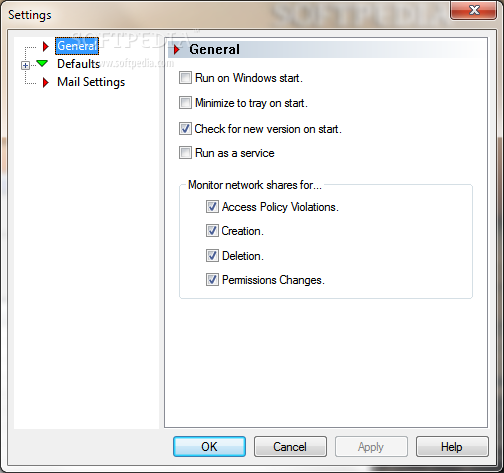
Task: Select Defaults in the settings tree
Action: (x=78, y=64)
